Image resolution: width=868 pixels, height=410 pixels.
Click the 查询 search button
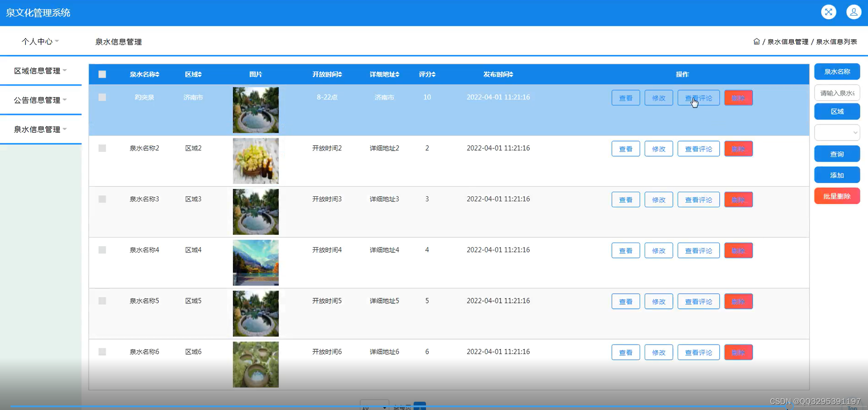point(837,154)
